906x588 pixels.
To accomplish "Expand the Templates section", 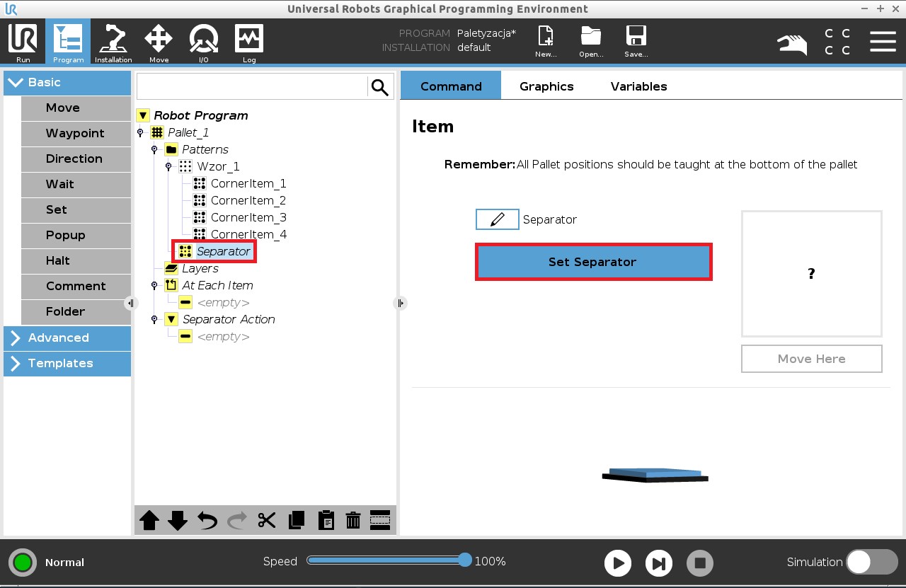I will [x=67, y=363].
